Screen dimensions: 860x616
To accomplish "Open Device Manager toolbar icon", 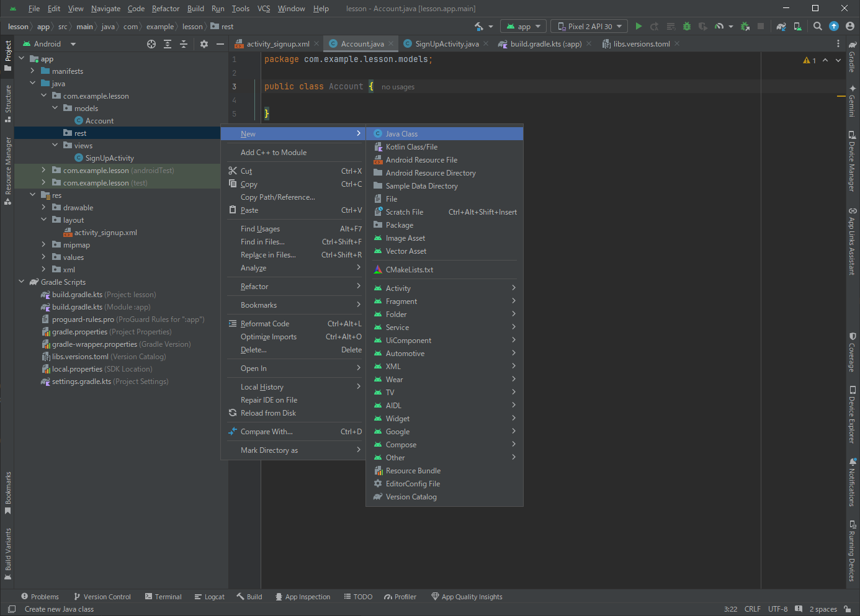I will 797,27.
